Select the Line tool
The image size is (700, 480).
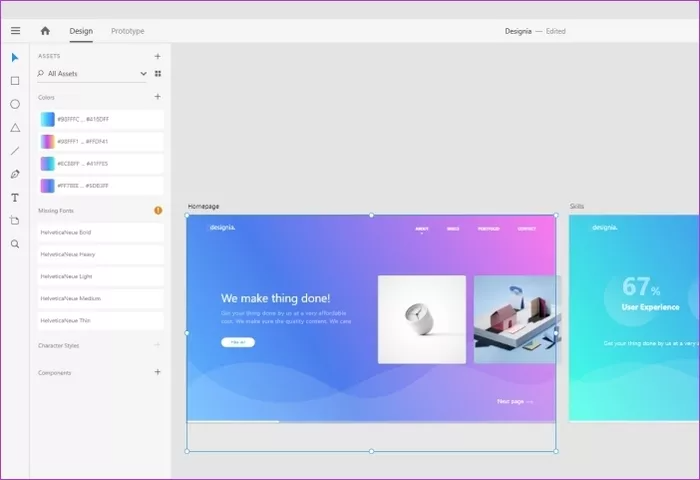tap(15, 151)
